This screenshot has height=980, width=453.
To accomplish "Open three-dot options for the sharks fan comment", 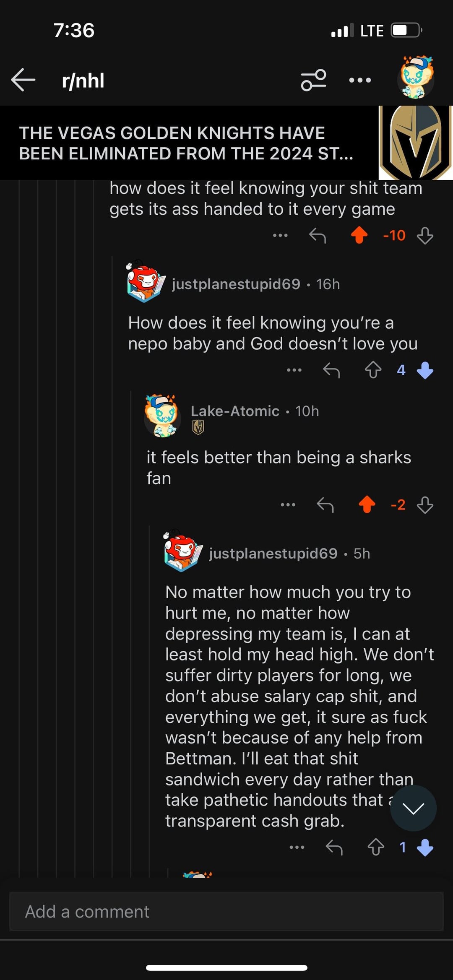I will click(x=288, y=505).
